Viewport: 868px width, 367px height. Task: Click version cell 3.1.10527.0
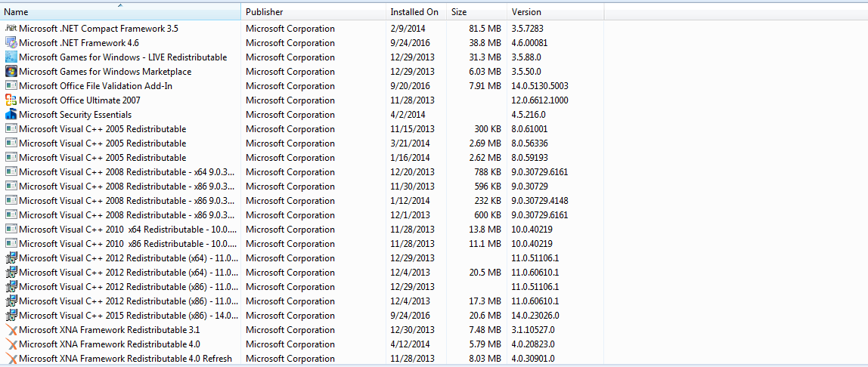pos(533,330)
